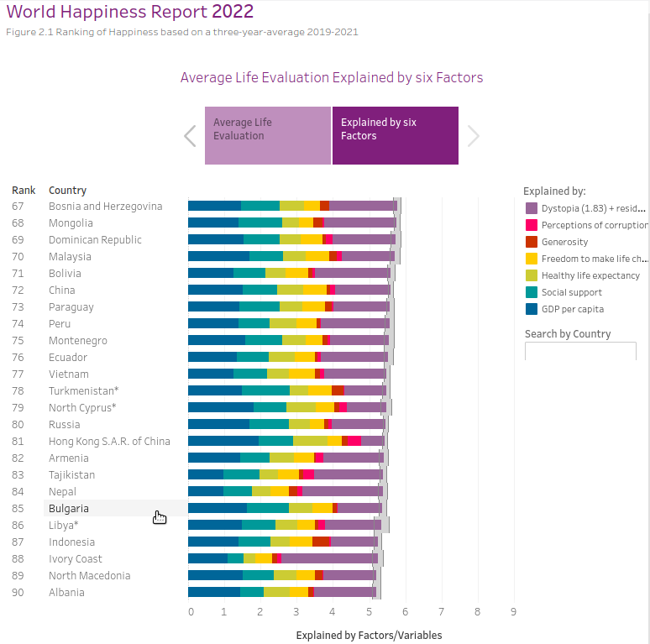Select the Armenia country label
The width and height of the screenshot is (650, 644).
(68, 458)
